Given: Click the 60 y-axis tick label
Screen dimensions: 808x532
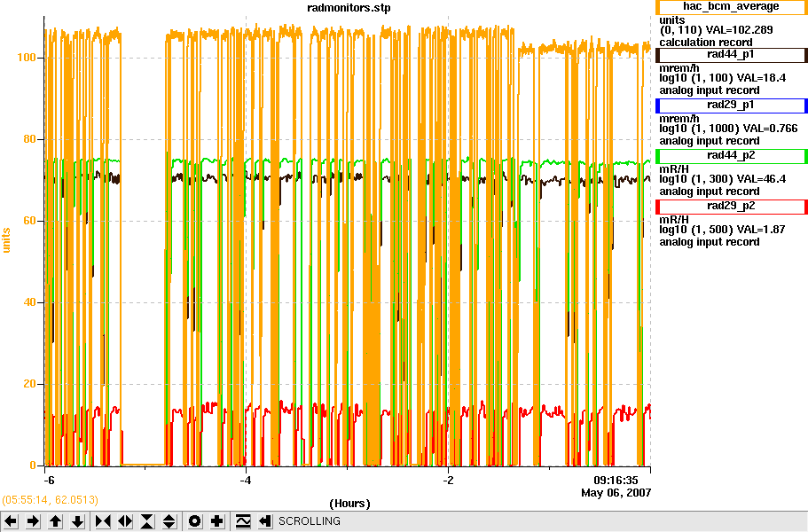Looking at the screenshot, I should pyautogui.click(x=30, y=221).
